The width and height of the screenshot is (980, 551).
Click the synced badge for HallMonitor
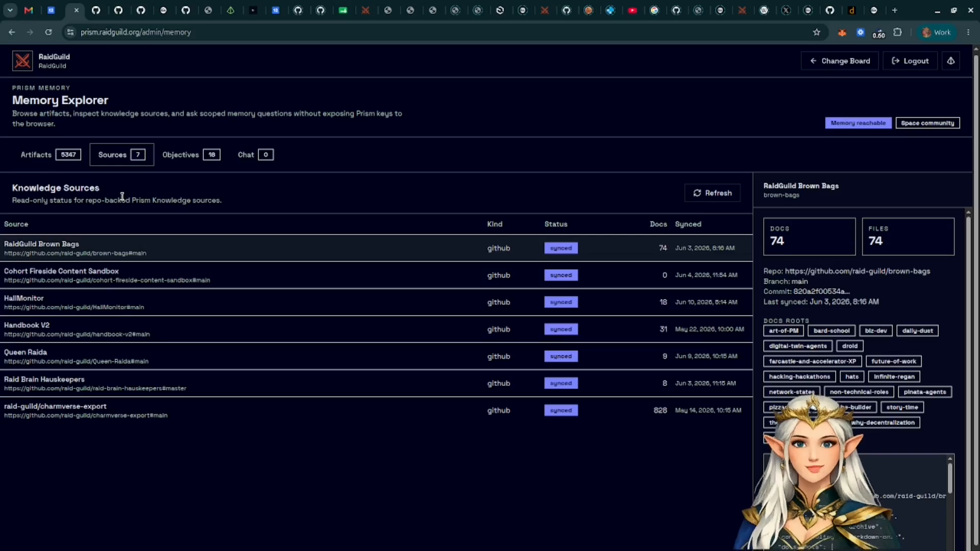pos(561,302)
